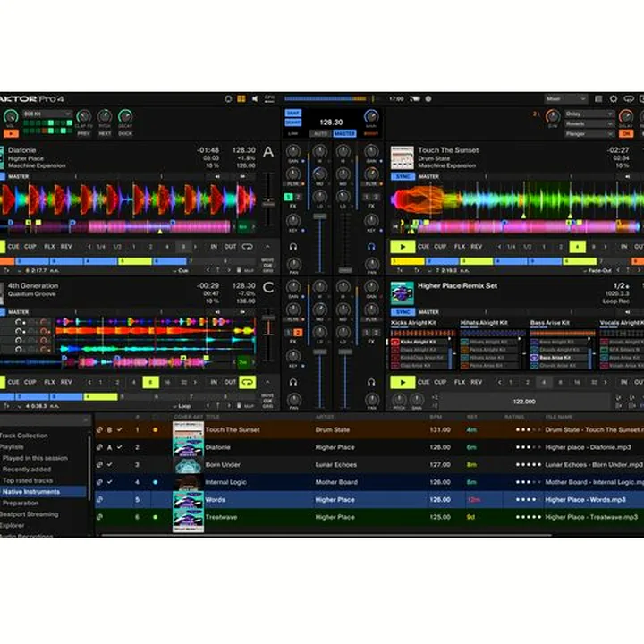Screen dimensions: 644x644
Task: Click the loop icon on deck A
Action: [x=247, y=247]
